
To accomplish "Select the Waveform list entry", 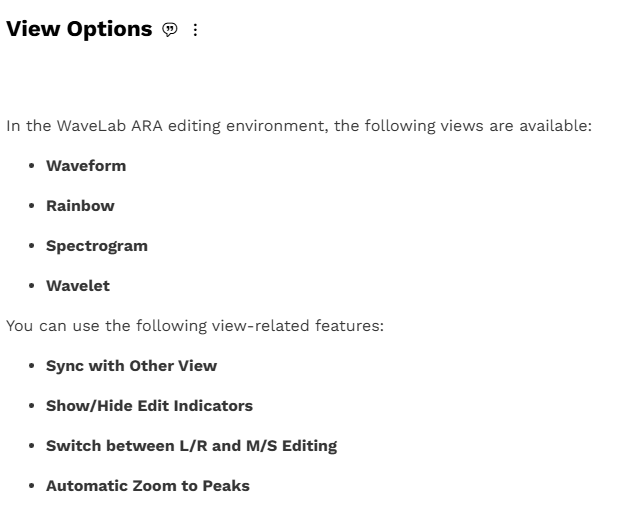I will [x=86, y=166].
